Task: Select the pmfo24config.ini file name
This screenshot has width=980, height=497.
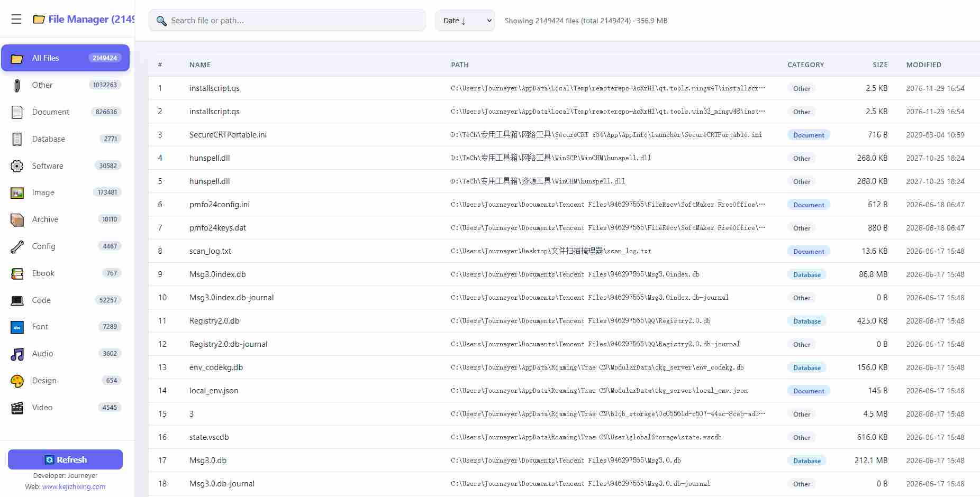Action: click(220, 205)
